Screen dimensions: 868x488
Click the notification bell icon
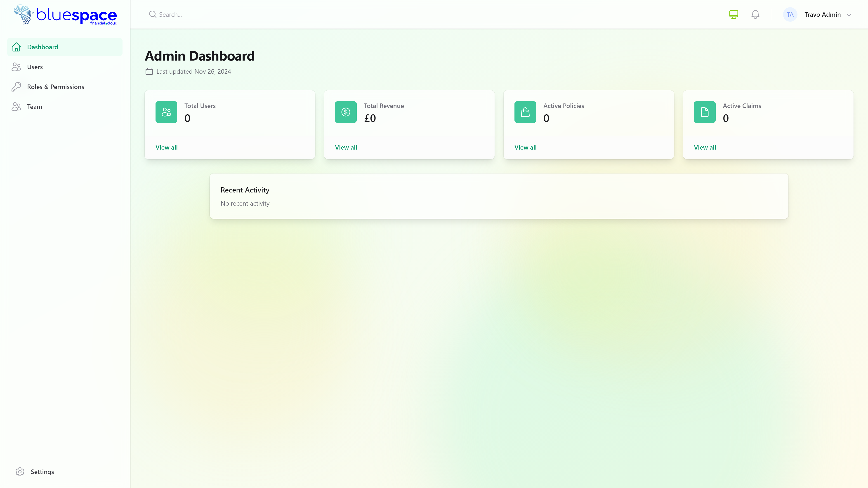(x=755, y=14)
